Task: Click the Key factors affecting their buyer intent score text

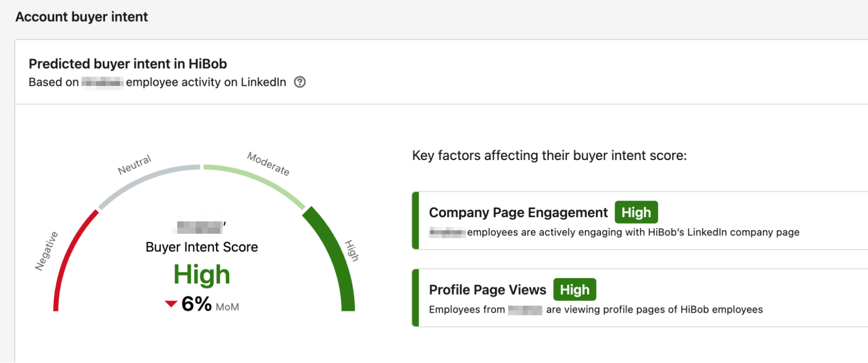Action: pos(549,155)
